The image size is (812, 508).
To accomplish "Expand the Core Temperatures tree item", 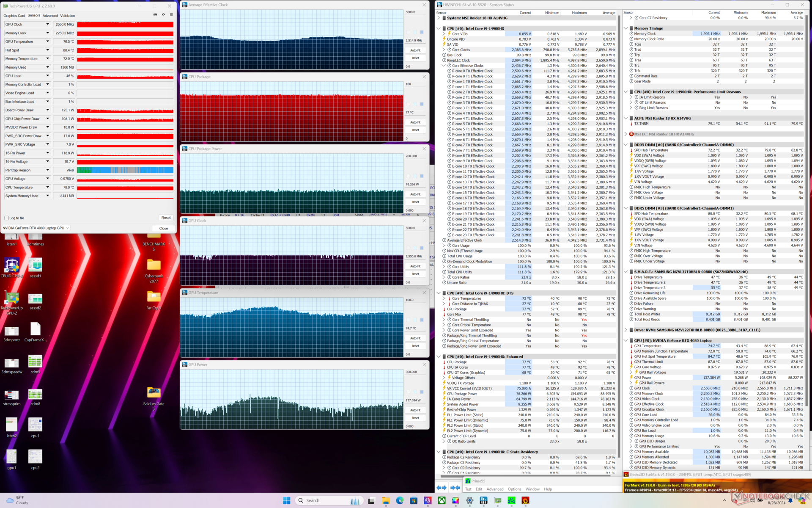I will pos(444,298).
